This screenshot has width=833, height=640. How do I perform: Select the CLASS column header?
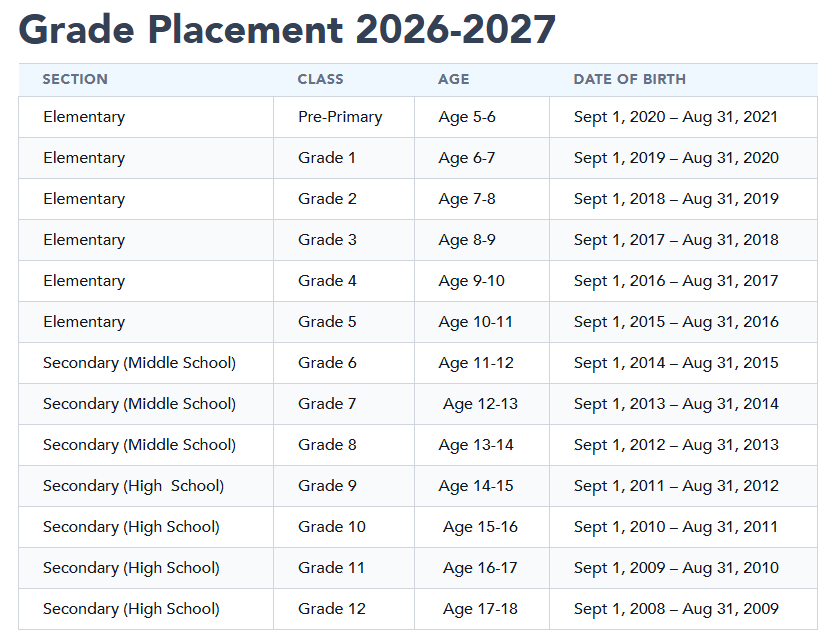point(320,79)
